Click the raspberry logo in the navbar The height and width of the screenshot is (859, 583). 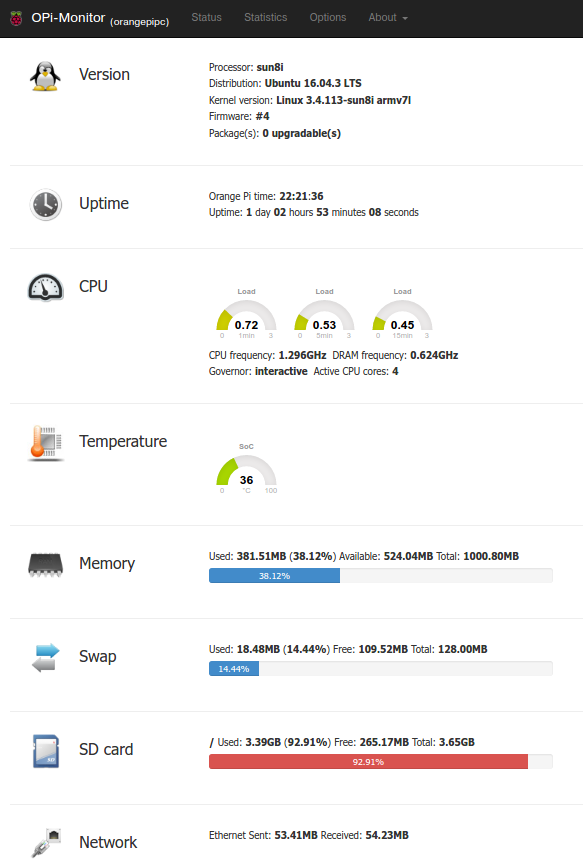click(x=16, y=19)
